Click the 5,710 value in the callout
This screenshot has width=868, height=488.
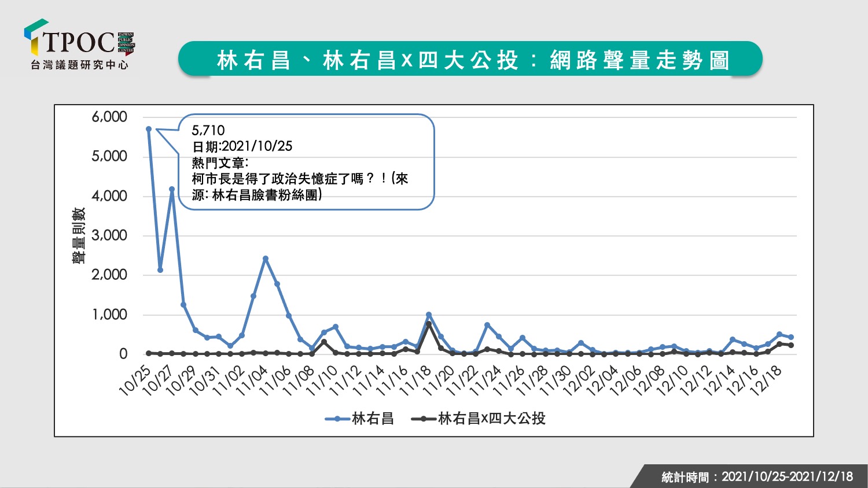click(x=208, y=130)
